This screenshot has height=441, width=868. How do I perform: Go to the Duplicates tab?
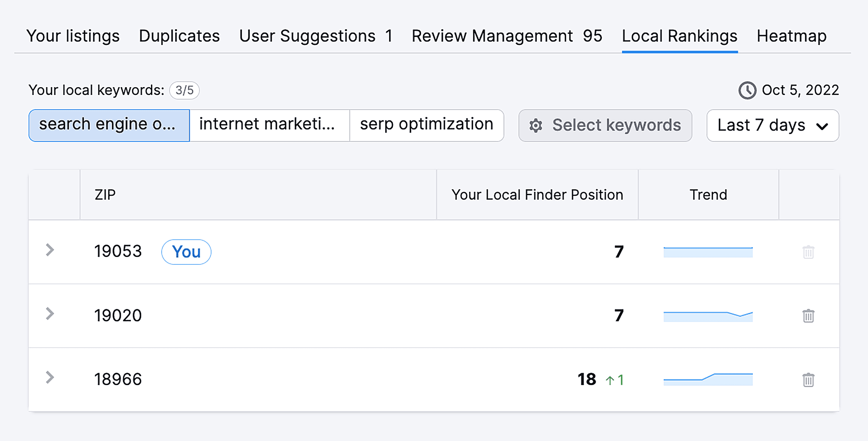(178, 35)
